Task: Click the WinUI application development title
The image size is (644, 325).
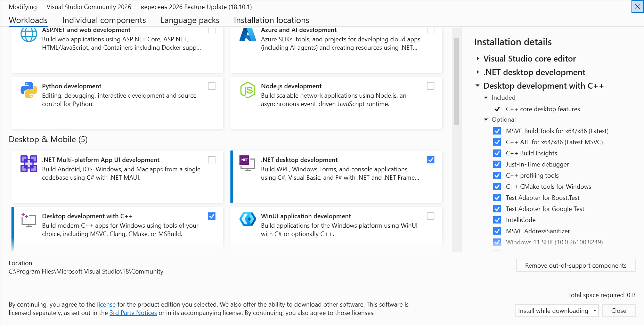Action: (x=306, y=216)
